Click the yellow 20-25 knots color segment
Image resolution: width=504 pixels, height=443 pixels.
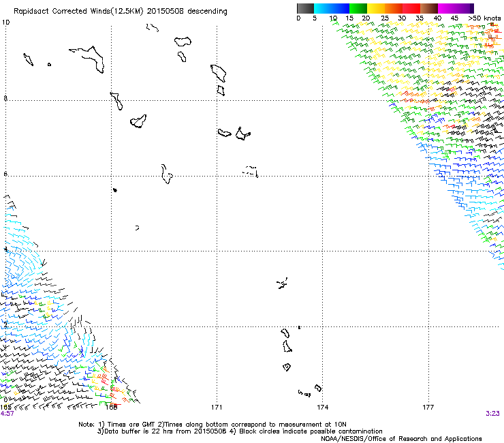pos(376,8)
